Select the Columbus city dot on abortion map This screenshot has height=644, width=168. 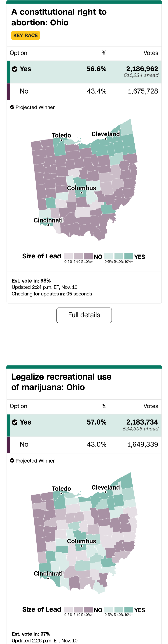pos(82,193)
